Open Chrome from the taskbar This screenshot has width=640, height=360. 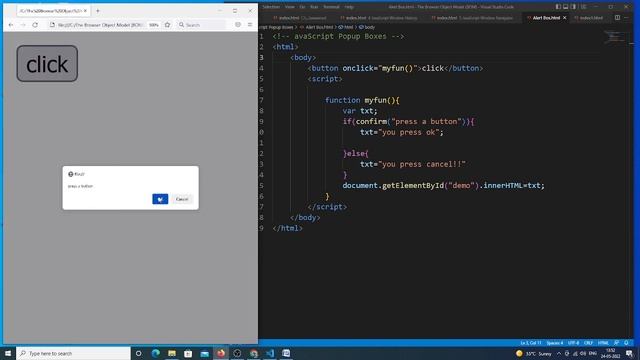[x=253, y=353]
